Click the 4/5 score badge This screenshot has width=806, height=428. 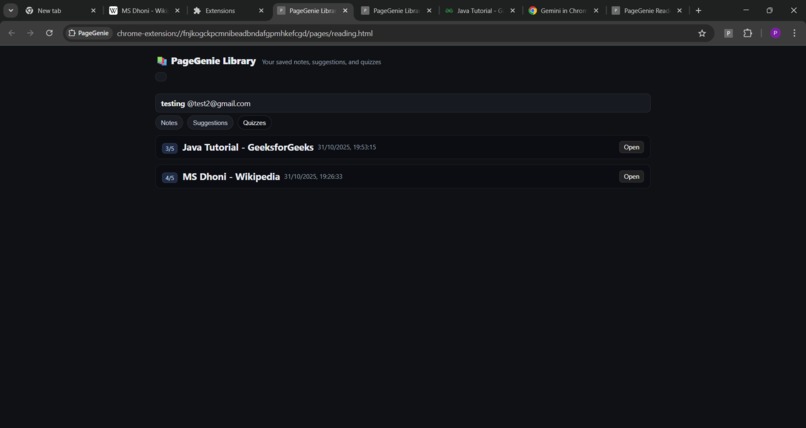click(x=170, y=178)
